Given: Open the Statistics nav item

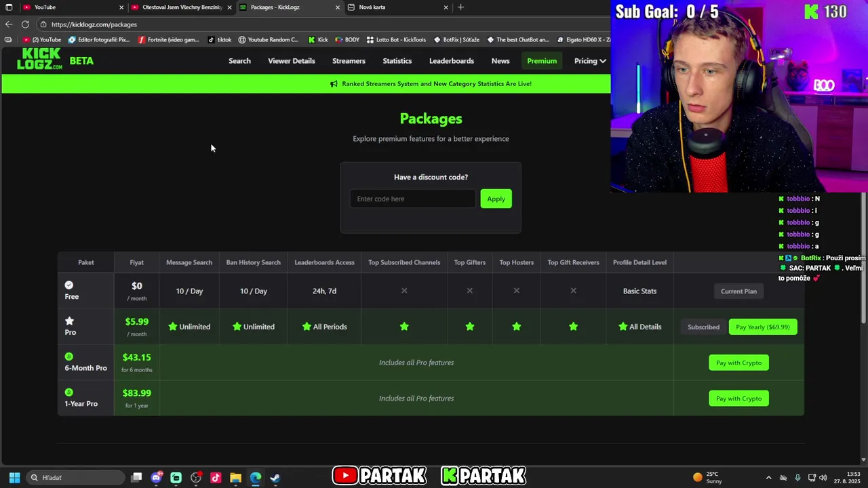Looking at the screenshot, I should coord(397,61).
